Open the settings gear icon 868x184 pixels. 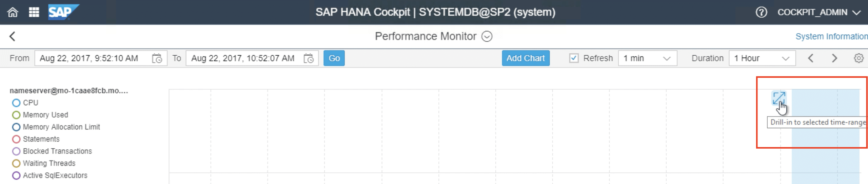click(x=859, y=58)
